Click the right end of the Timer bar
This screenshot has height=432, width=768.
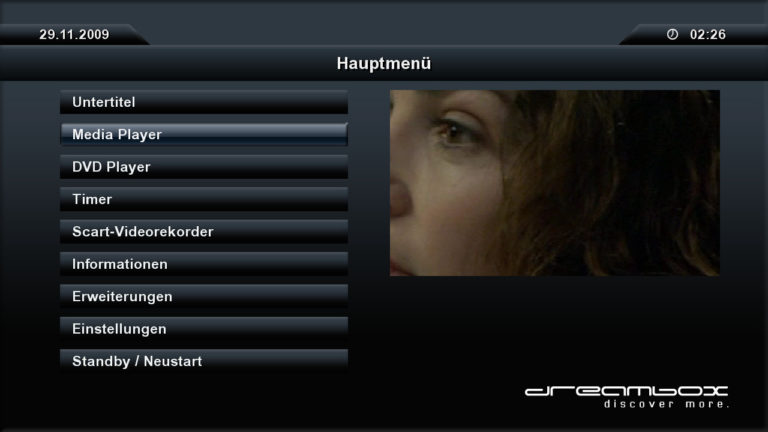[338, 199]
